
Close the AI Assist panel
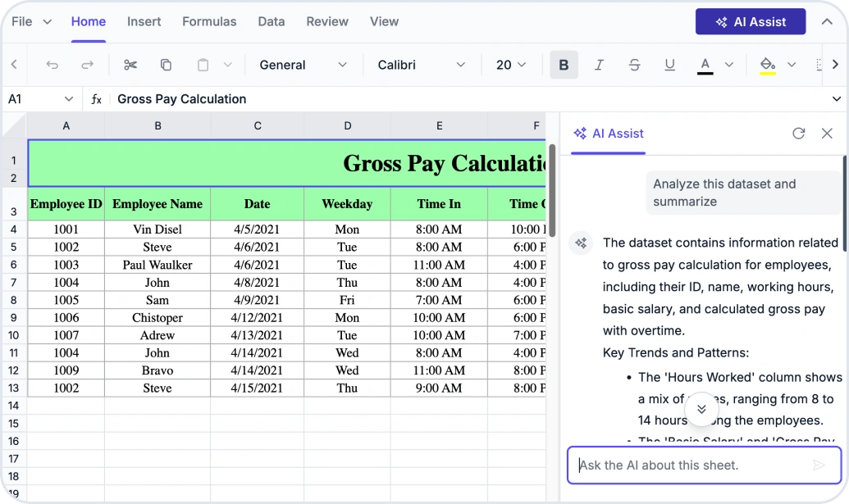coord(827,133)
